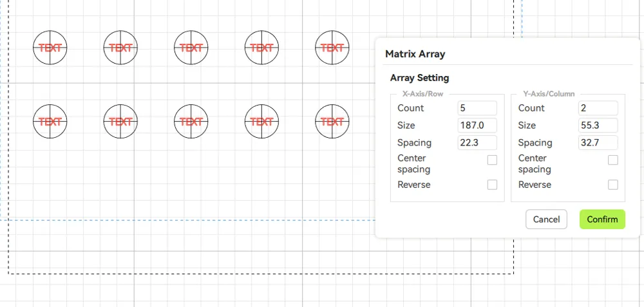Edit the X-Axis Spacing field

click(x=477, y=142)
